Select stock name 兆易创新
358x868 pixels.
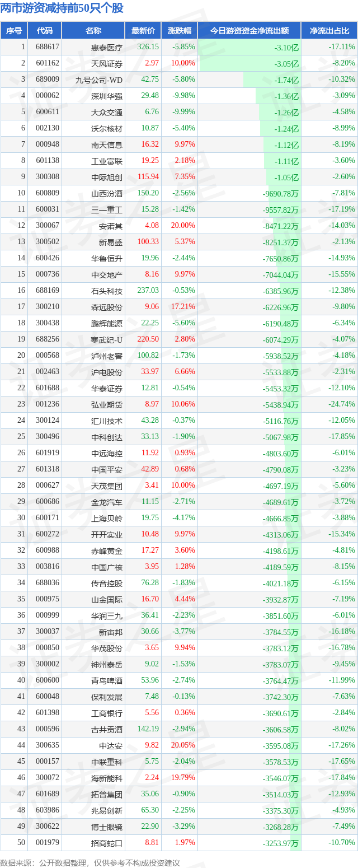click(x=107, y=810)
